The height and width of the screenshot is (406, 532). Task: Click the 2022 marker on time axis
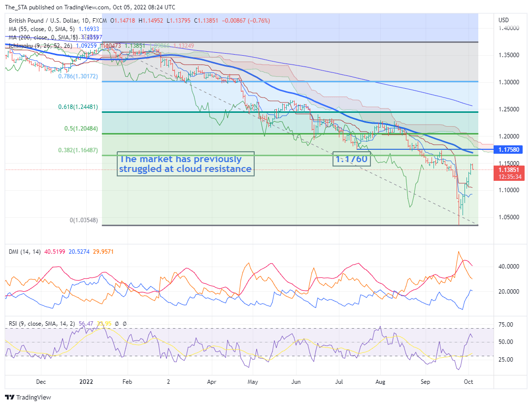(x=86, y=381)
